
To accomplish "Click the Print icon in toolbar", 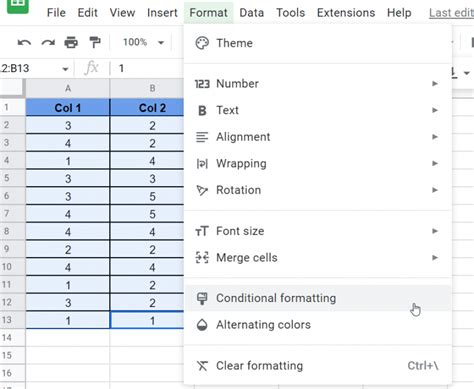I will coord(71,42).
